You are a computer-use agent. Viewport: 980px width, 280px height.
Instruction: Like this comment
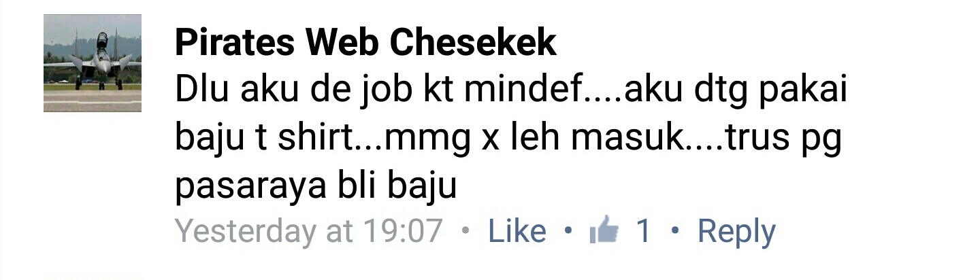(x=517, y=232)
